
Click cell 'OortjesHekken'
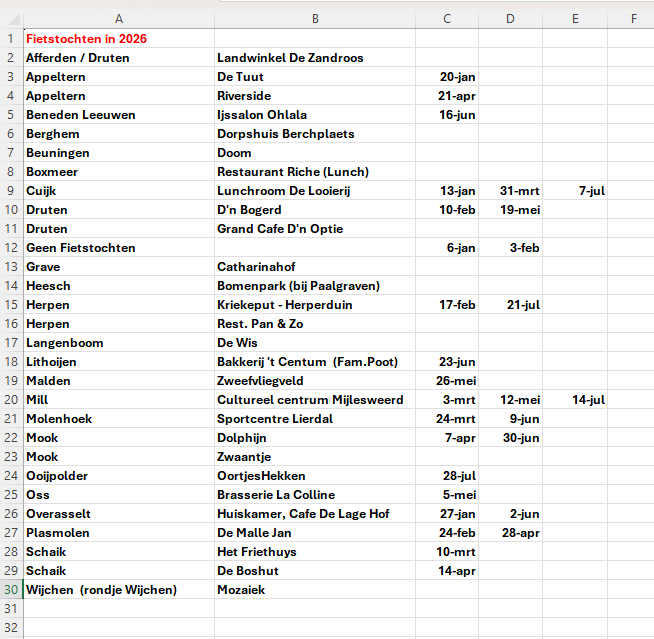tap(315, 475)
